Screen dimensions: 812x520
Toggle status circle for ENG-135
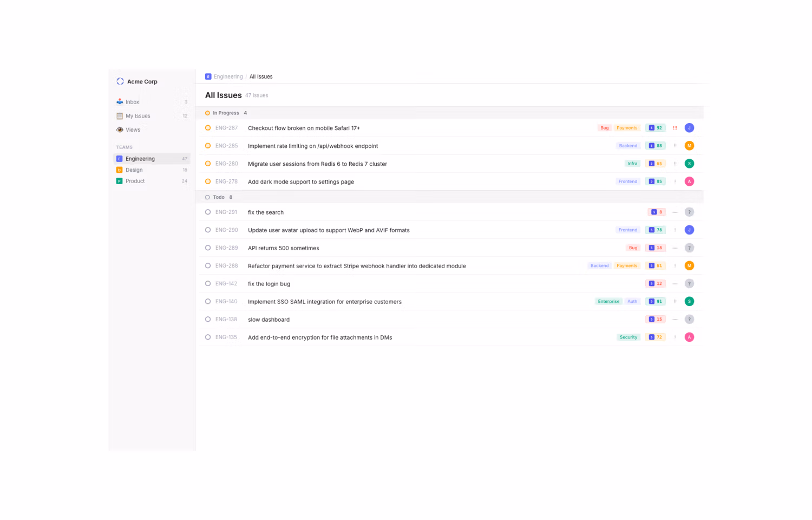(208, 337)
